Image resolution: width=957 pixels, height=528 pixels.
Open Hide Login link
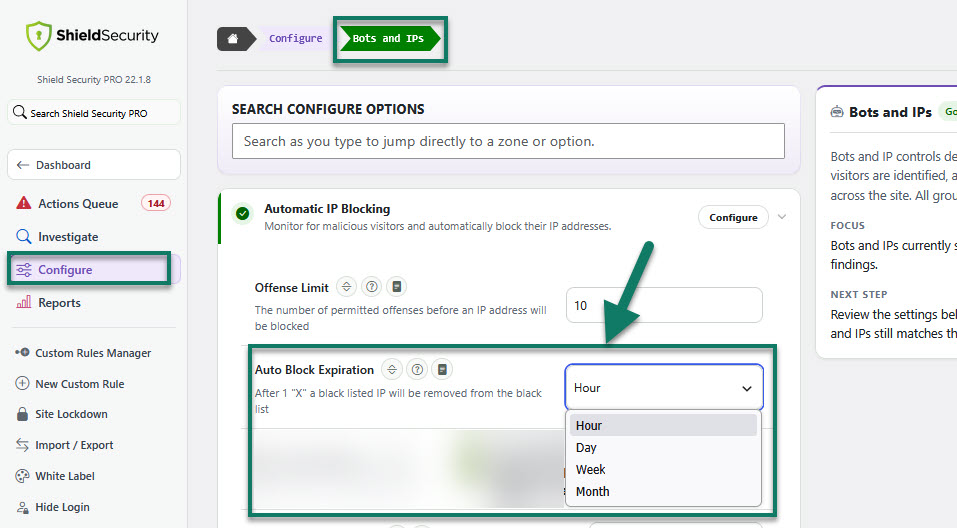point(62,507)
